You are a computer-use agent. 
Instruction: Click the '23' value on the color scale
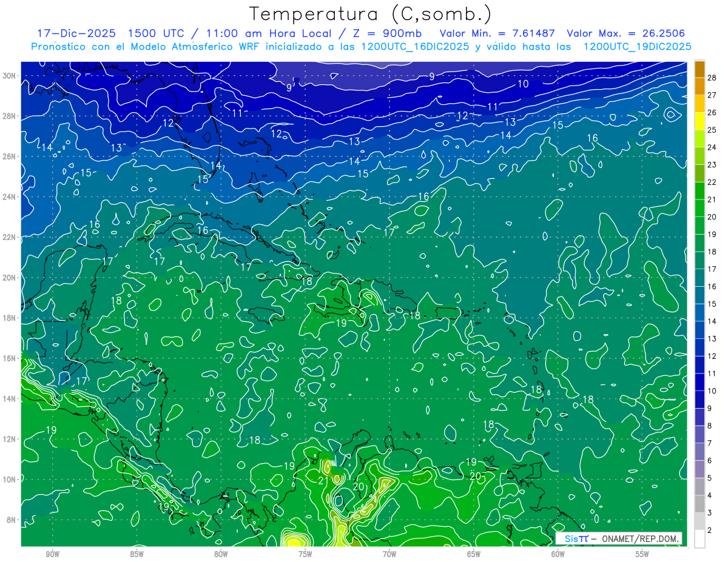712,164
